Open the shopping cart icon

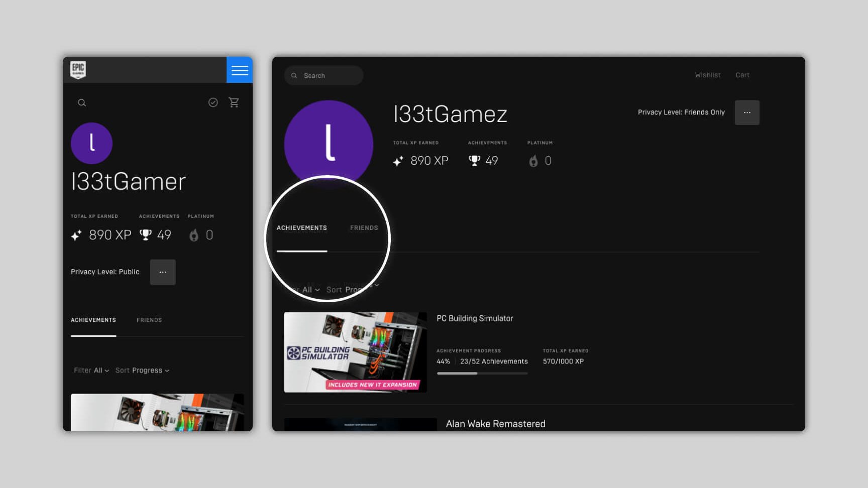pyautogui.click(x=234, y=102)
